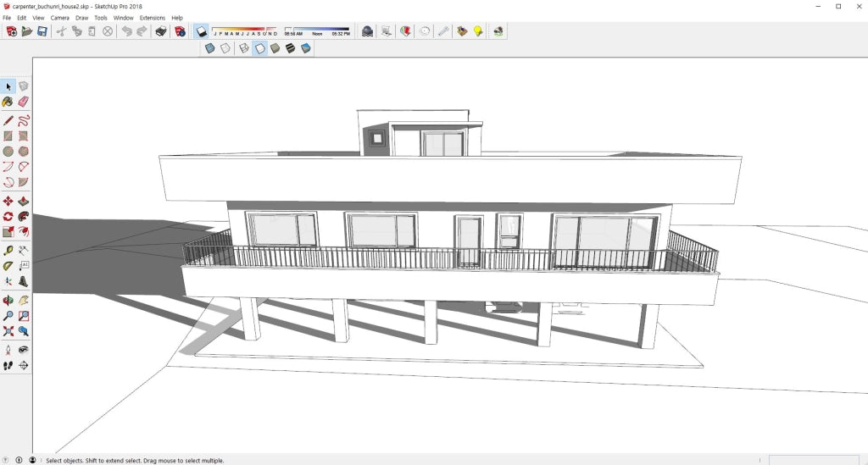Select the Rectangle tool
868x465 pixels.
click(8, 136)
